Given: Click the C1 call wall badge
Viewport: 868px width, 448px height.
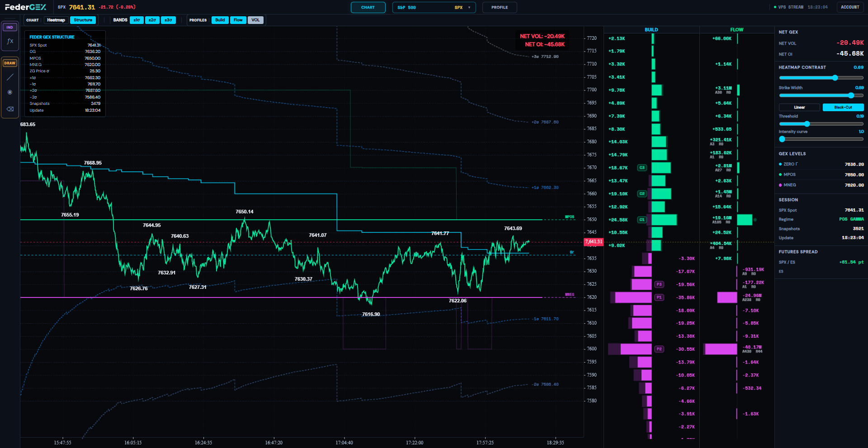Looking at the screenshot, I should 642,220.
